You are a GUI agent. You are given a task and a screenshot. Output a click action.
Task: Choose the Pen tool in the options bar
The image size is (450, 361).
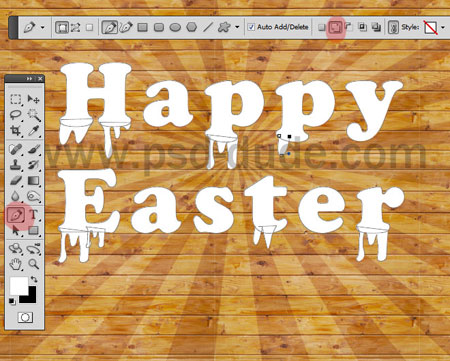110,27
